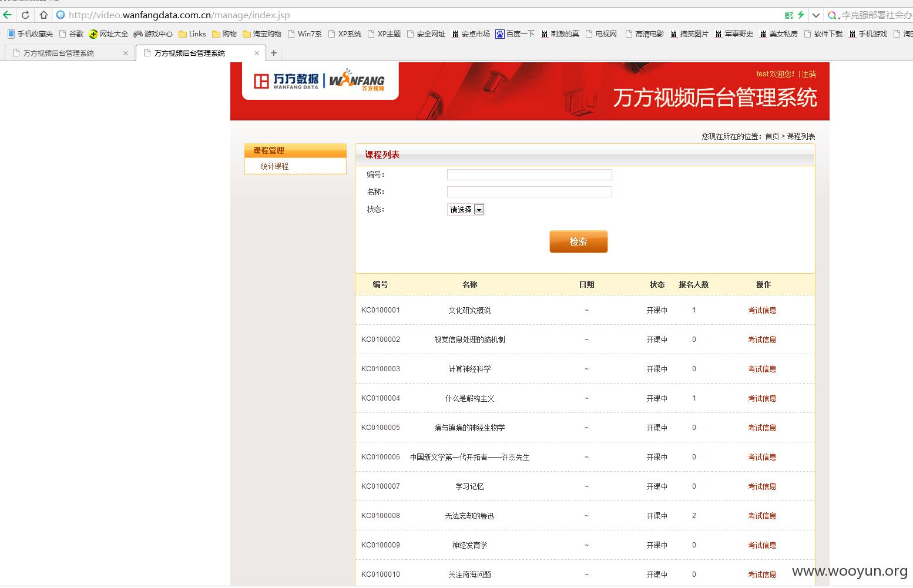Image resolution: width=913 pixels, height=588 pixels.
Task: Open the QR code icon in address bar
Action: point(788,15)
